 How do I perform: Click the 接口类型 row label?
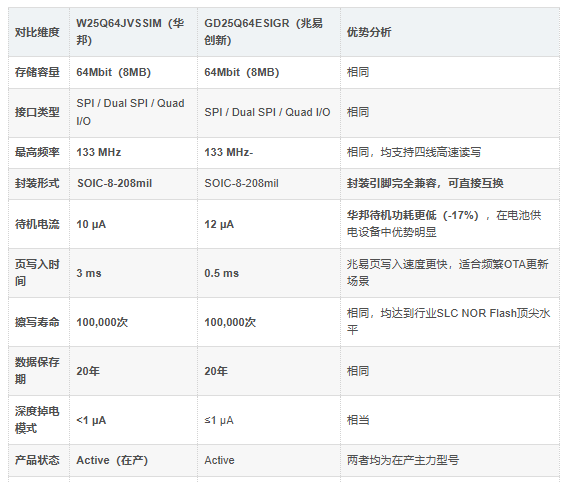click(37, 112)
